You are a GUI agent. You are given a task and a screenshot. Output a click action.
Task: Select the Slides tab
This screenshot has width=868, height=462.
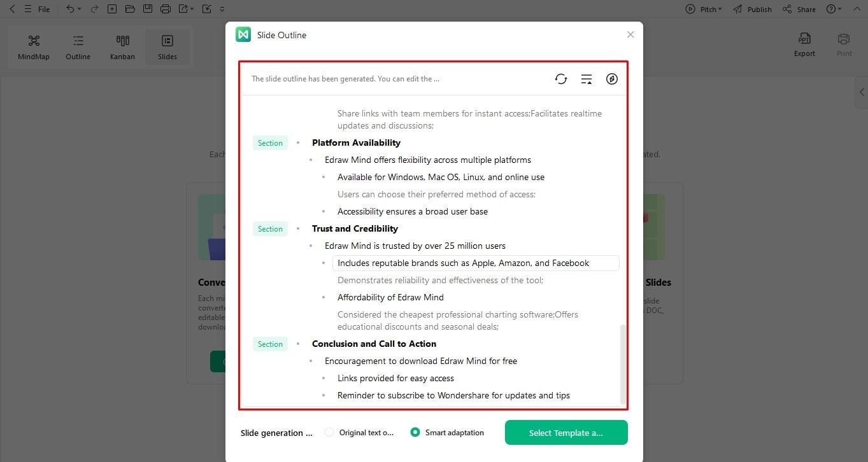coord(167,48)
